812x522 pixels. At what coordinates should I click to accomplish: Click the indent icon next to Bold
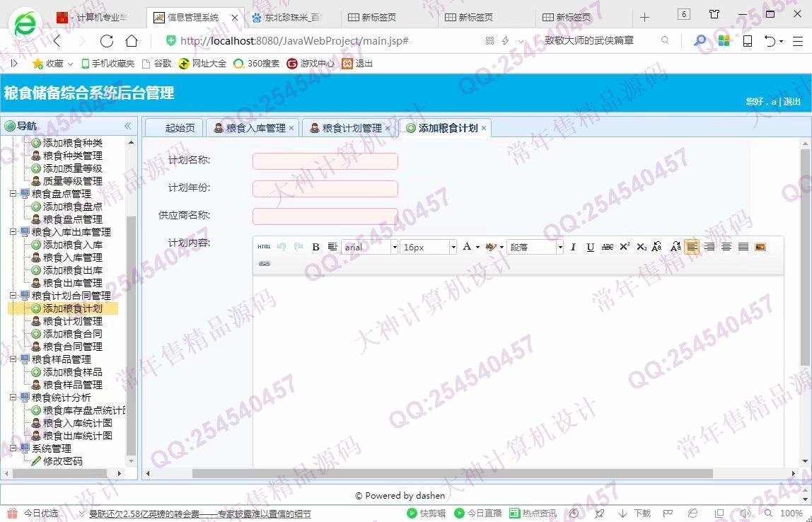point(332,247)
